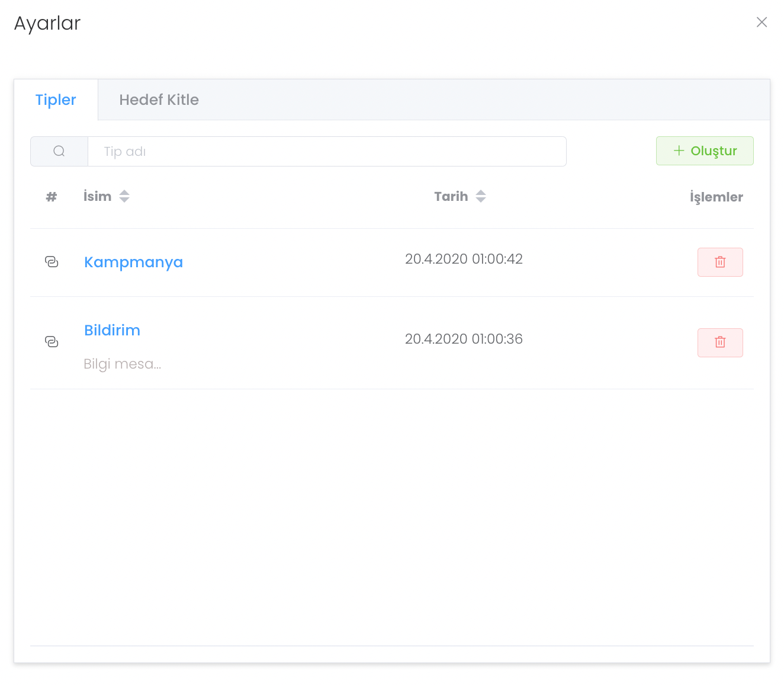Select the Bildirim date 01:00:36
This screenshot has height=685, width=784.
pos(464,339)
